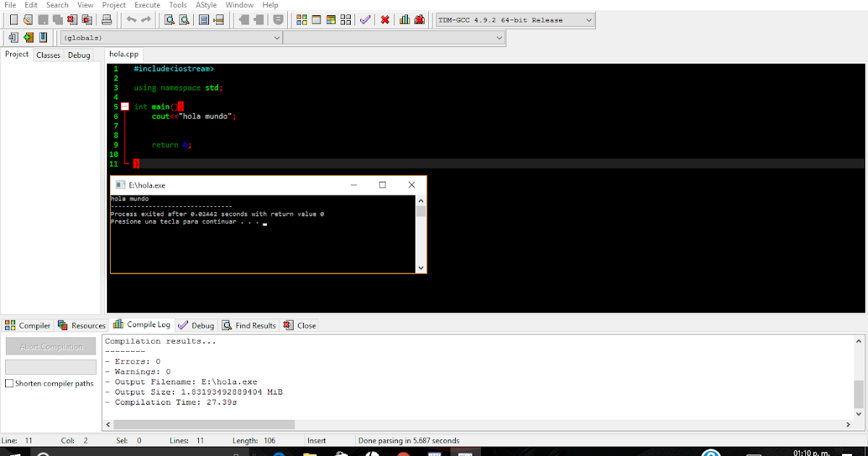The height and width of the screenshot is (456, 868).
Task: Run the program from the toolbar
Action: point(317,20)
